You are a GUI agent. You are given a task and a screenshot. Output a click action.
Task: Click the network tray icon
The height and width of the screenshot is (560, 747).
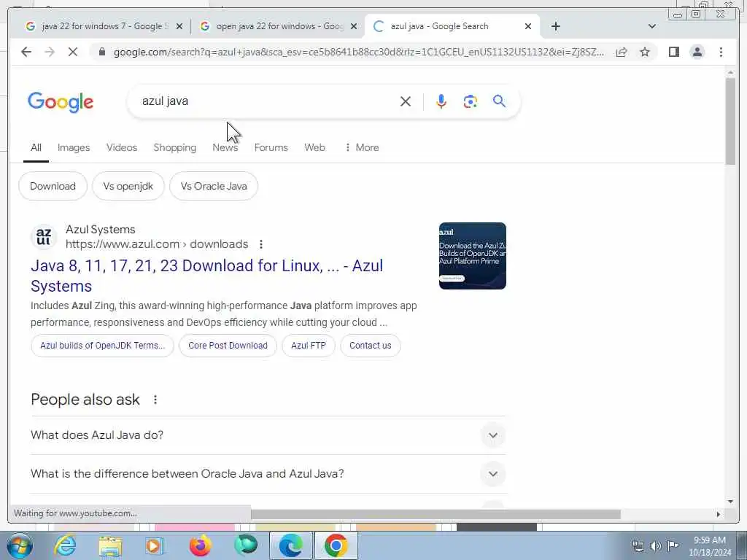tap(638, 546)
